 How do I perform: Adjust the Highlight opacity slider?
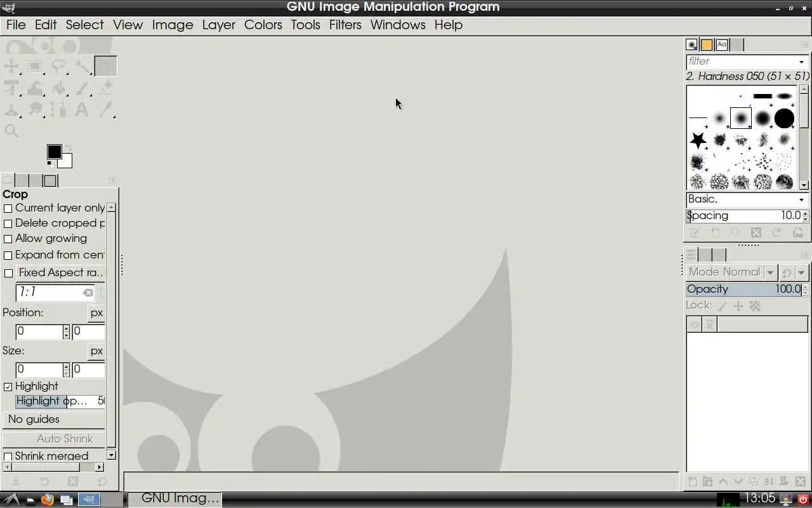point(60,401)
